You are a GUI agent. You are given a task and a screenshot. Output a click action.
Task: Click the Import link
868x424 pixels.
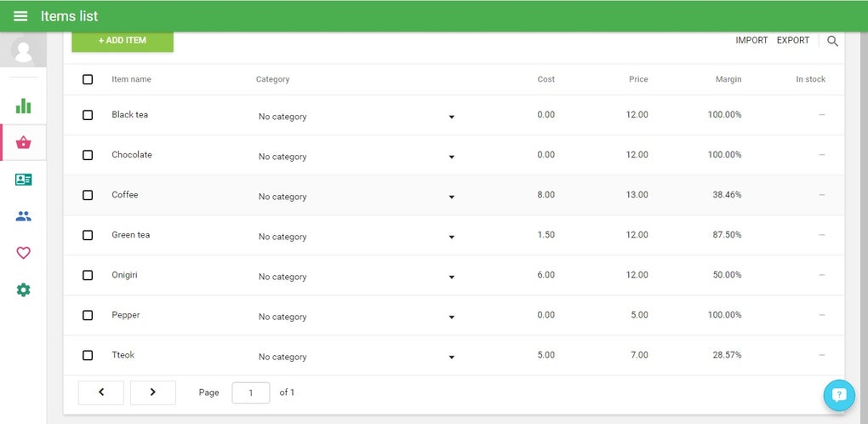click(751, 41)
